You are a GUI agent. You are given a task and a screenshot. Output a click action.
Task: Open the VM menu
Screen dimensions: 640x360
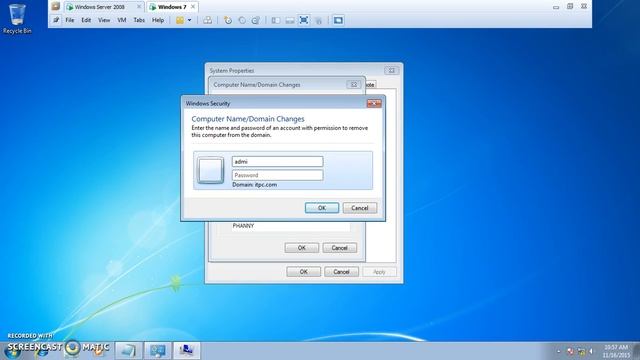[x=122, y=20]
